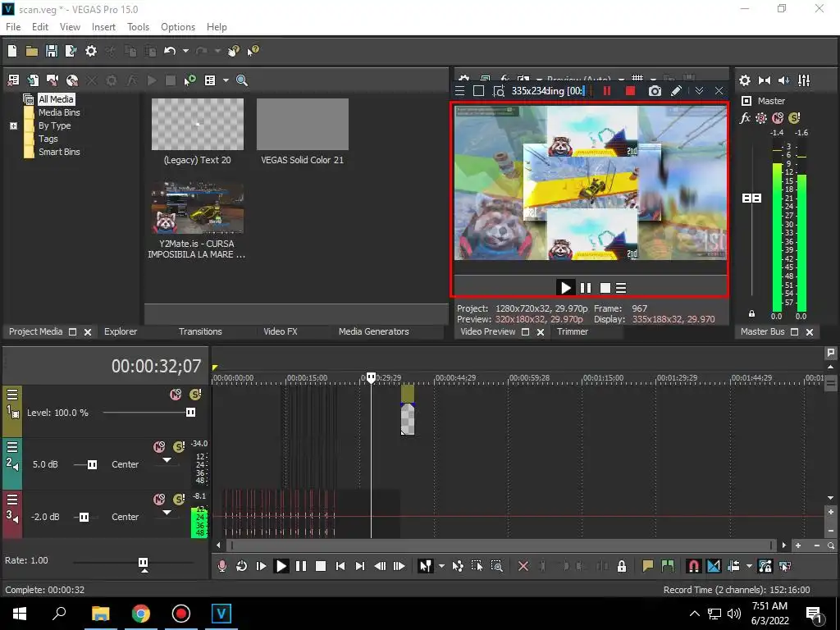Mute video track 1

(176, 395)
